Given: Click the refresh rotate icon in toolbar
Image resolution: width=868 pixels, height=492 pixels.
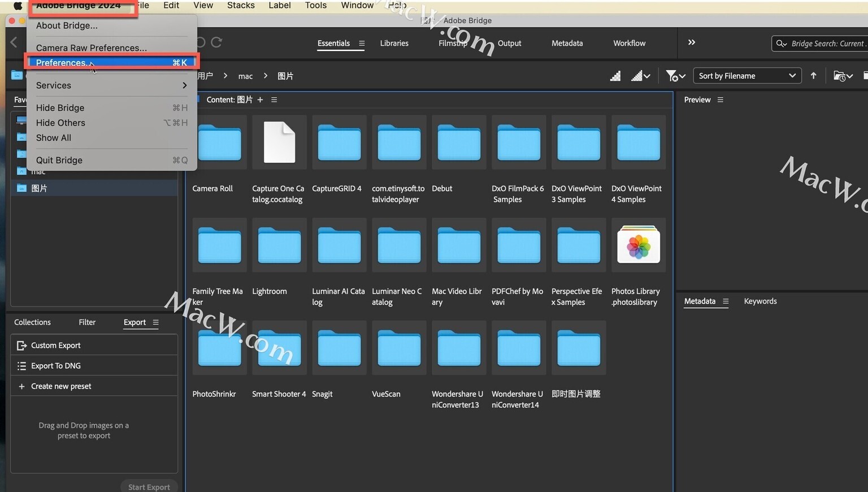Looking at the screenshot, I should pos(216,42).
